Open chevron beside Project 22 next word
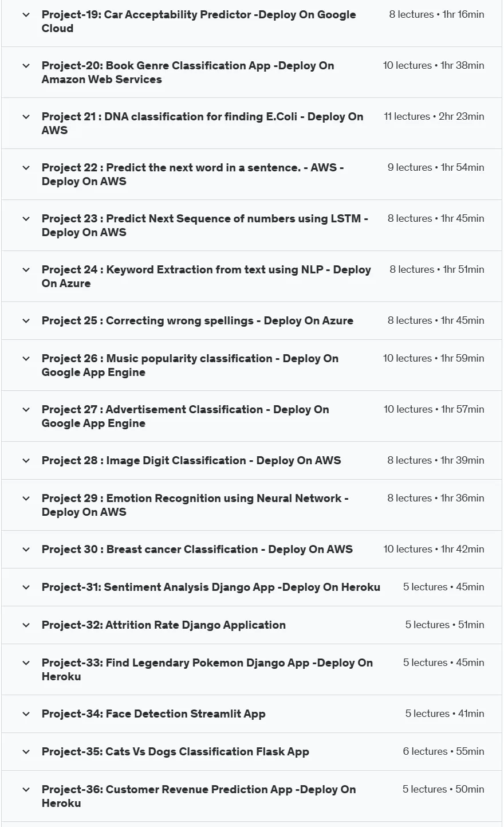Image resolution: width=504 pixels, height=827 pixels. [26, 168]
